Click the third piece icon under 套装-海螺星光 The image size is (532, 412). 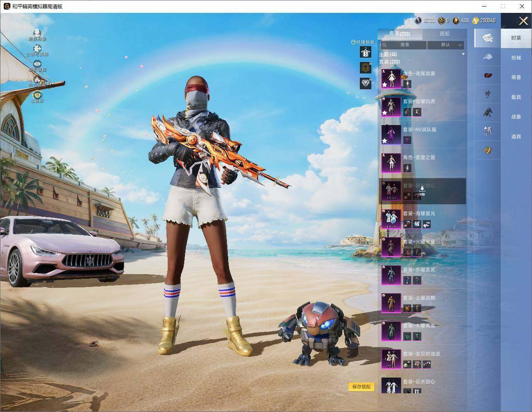pyautogui.click(x=427, y=224)
